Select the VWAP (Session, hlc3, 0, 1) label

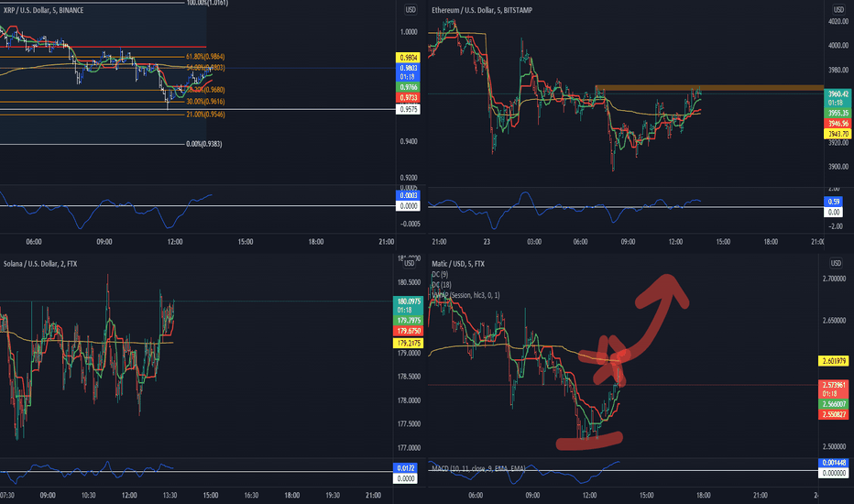click(465, 295)
